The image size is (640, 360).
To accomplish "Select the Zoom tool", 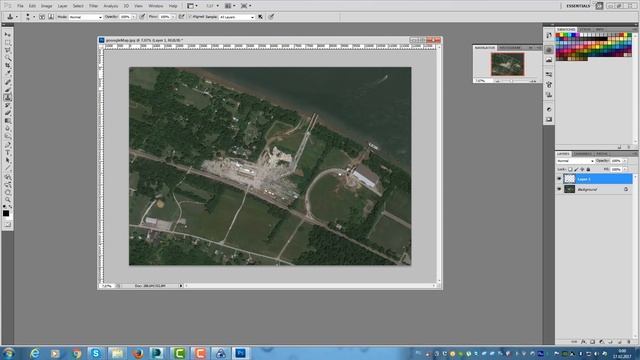I will pyautogui.click(x=7, y=200).
